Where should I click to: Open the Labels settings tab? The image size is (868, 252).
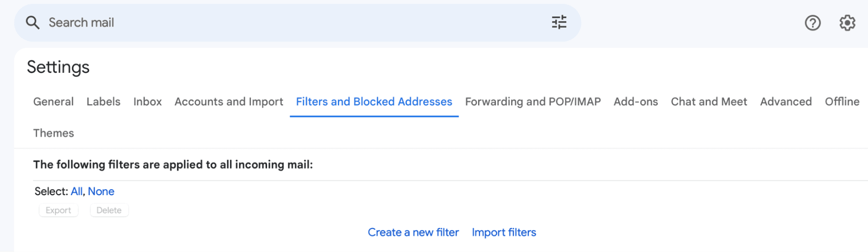pyautogui.click(x=103, y=101)
